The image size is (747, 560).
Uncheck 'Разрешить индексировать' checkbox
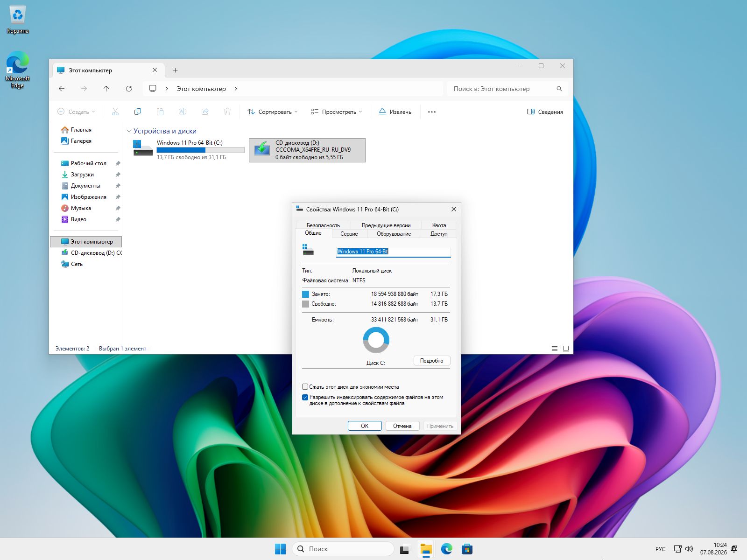point(305,398)
